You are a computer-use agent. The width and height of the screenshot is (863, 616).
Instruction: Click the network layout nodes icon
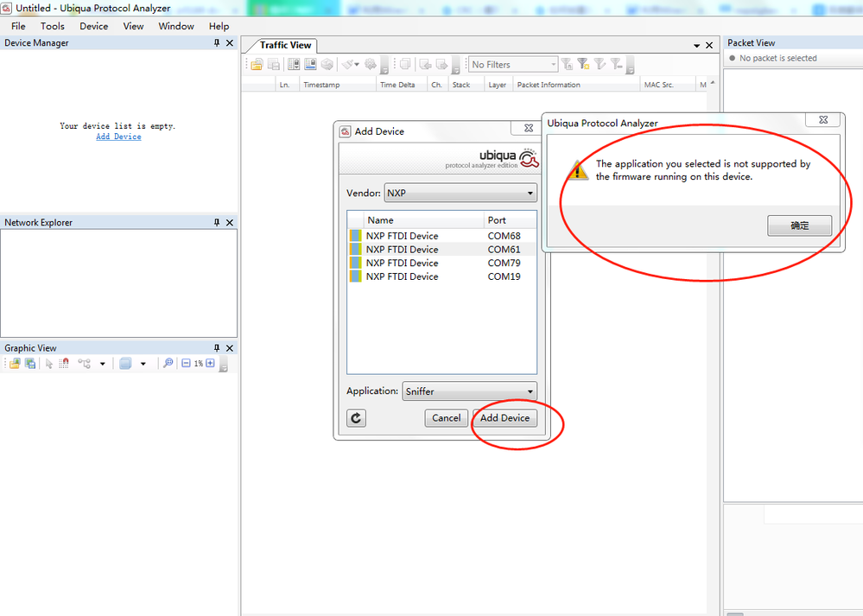click(84, 364)
